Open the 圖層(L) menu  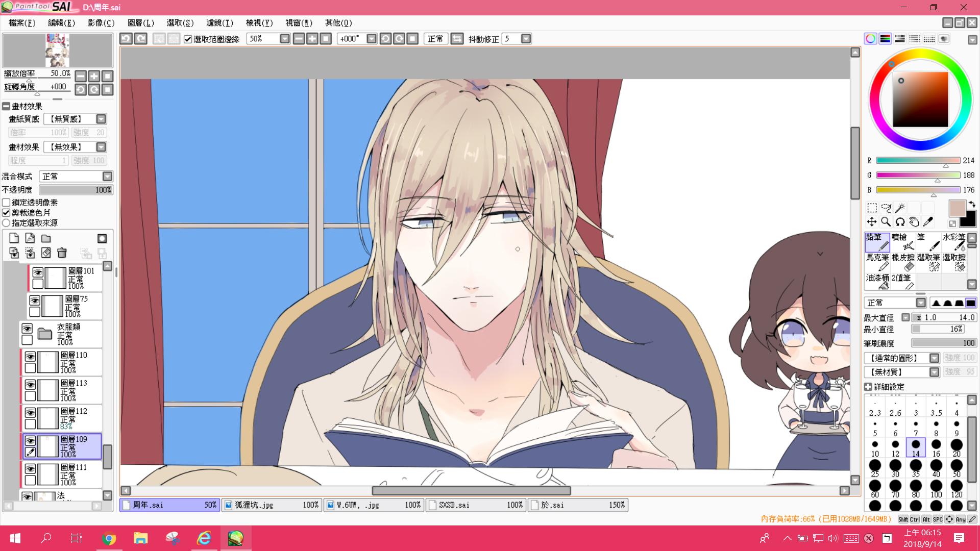(141, 23)
